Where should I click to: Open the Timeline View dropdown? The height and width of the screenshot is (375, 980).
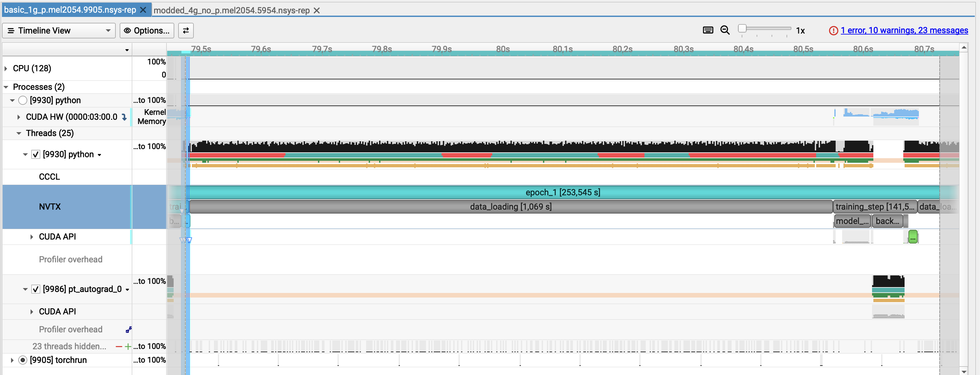(59, 31)
